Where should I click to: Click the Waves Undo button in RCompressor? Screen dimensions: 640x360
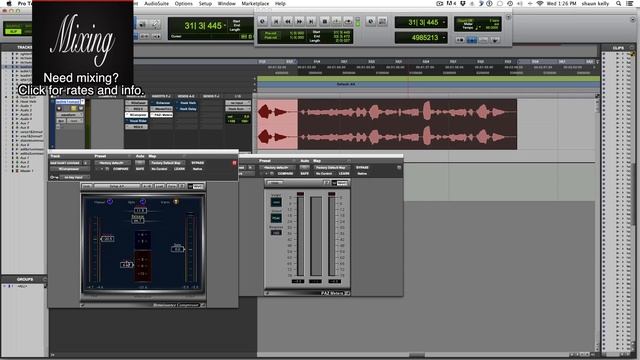(87, 186)
